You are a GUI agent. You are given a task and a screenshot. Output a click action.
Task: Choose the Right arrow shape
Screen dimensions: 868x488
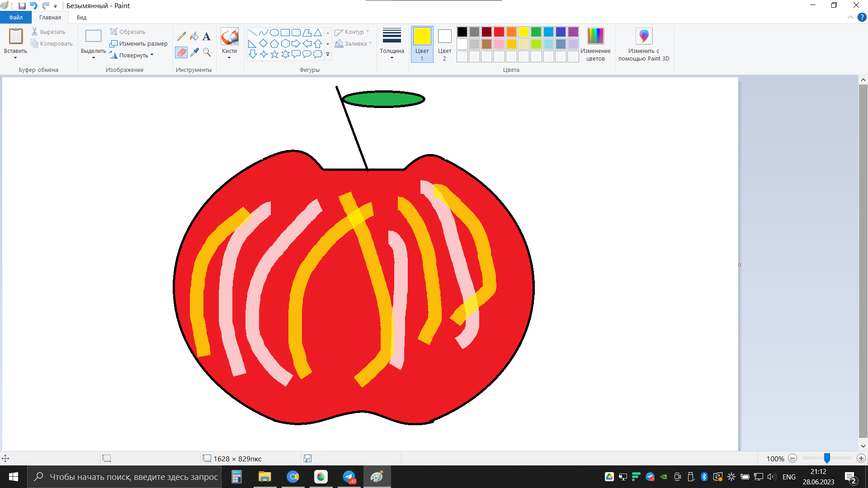tap(296, 44)
